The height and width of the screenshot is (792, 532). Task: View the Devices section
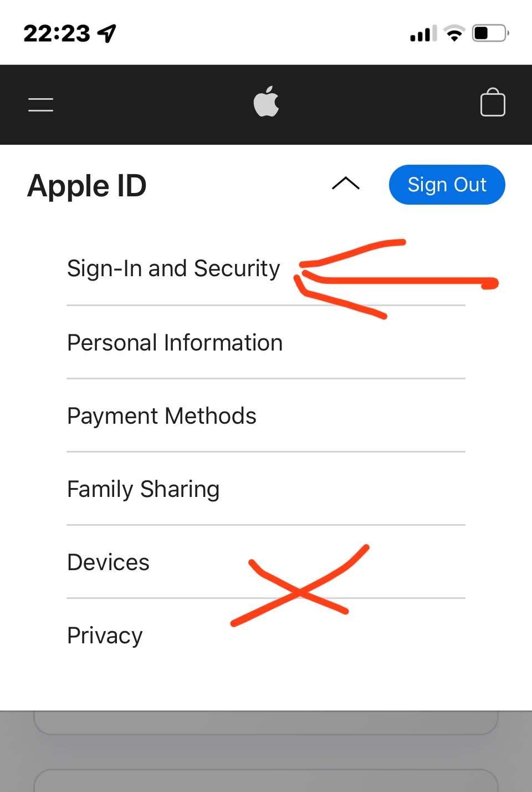point(108,562)
